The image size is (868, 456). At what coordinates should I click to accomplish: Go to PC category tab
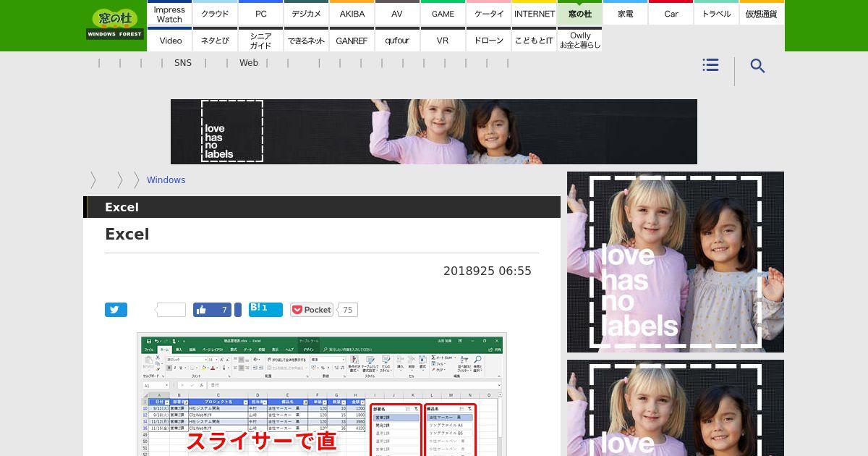point(261,14)
